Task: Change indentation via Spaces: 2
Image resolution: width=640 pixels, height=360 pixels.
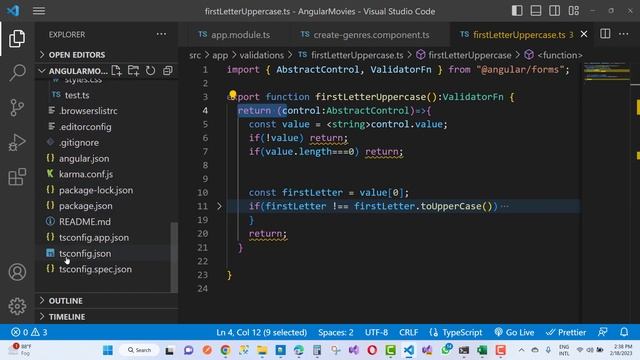Action: click(x=336, y=332)
